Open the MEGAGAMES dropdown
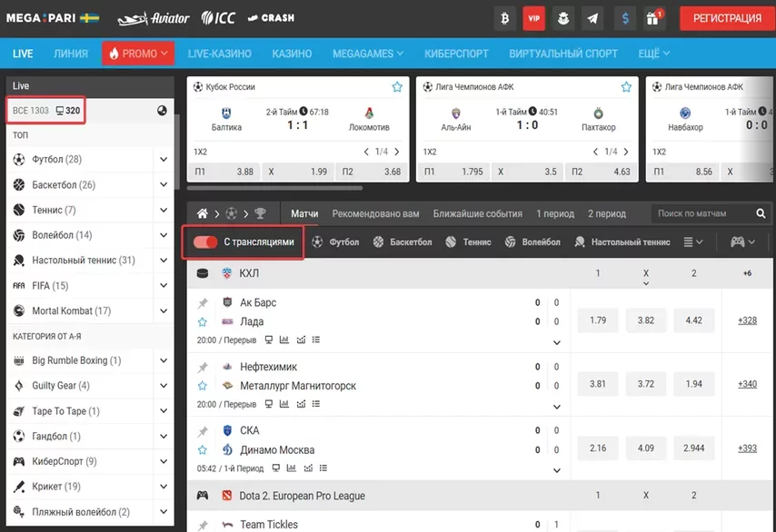 coord(368,54)
